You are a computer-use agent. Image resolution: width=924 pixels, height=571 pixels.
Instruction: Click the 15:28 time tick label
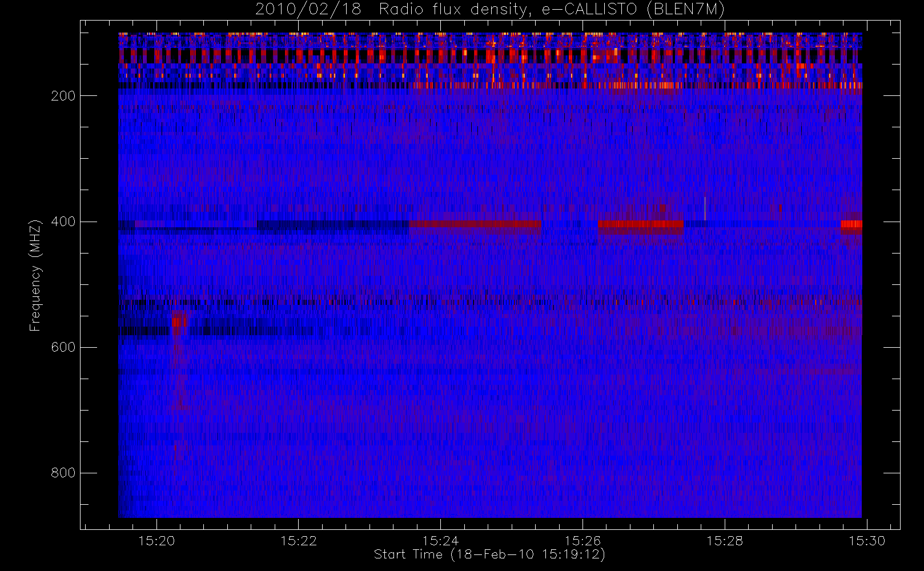click(725, 541)
